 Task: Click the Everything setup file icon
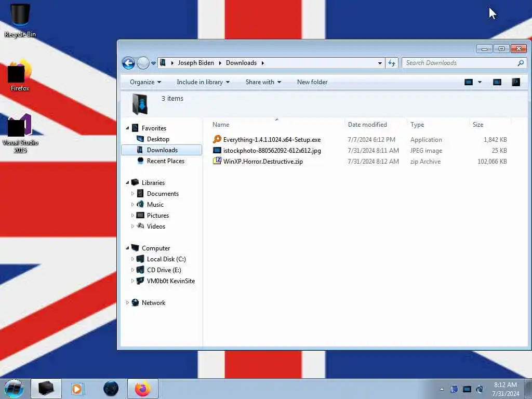tap(217, 139)
